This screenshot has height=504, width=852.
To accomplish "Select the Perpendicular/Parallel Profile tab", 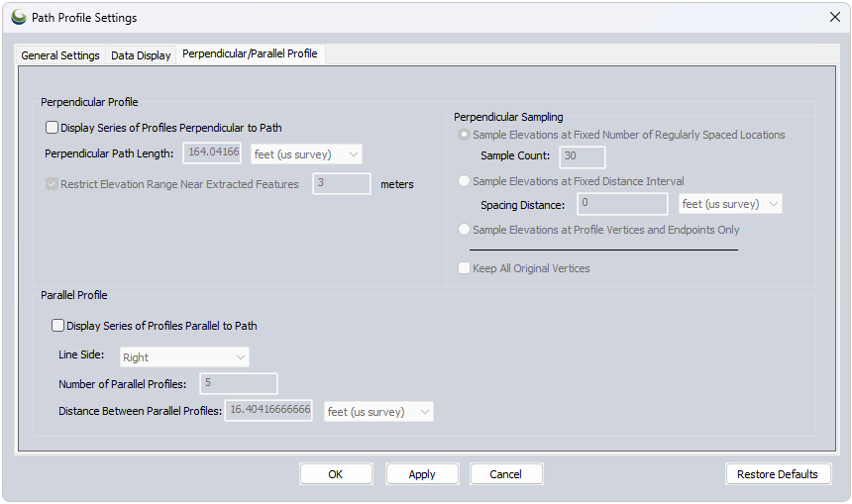I will [250, 54].
